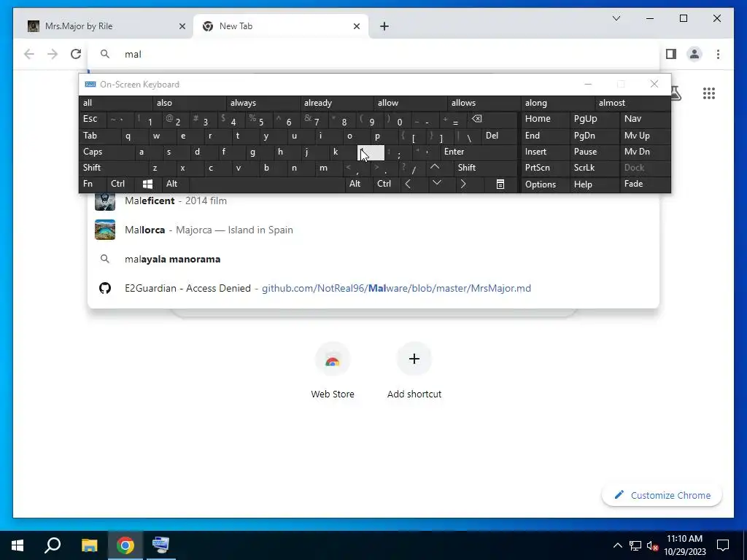
Task: Click the Customize Chrome button
Action: [x=662, y=495]
